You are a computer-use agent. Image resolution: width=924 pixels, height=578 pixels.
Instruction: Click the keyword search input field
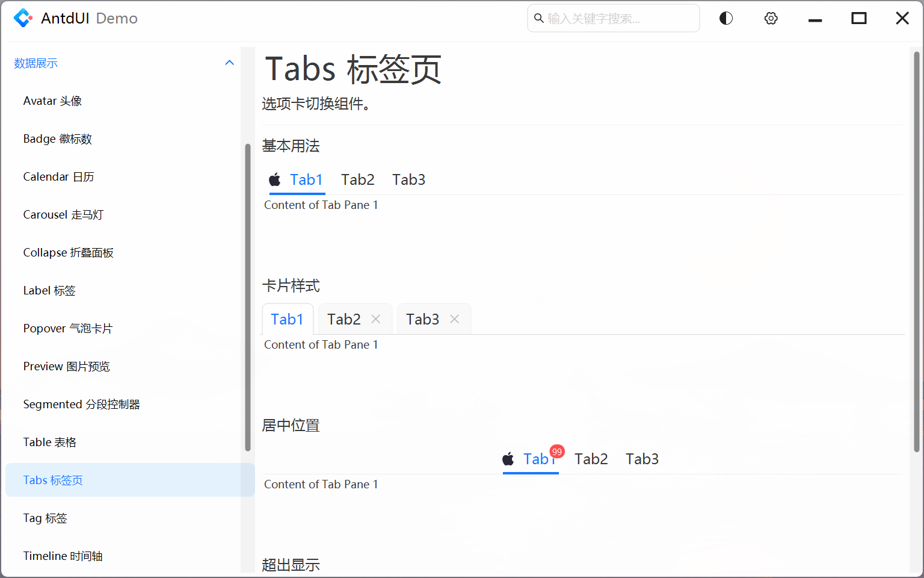tap(613, 18)
